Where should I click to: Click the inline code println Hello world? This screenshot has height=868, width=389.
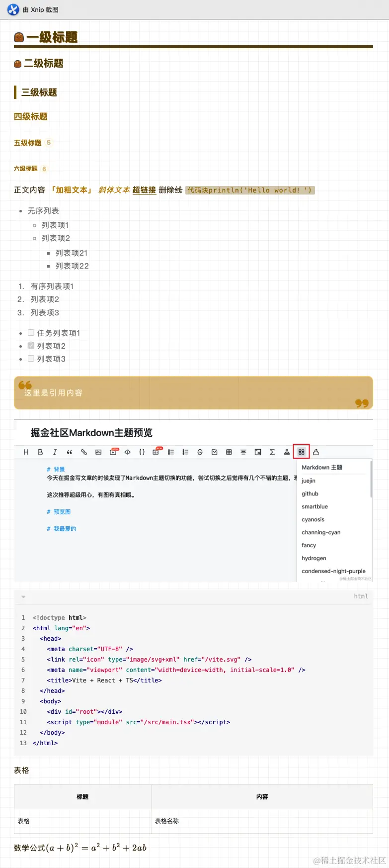pos(250,190)
